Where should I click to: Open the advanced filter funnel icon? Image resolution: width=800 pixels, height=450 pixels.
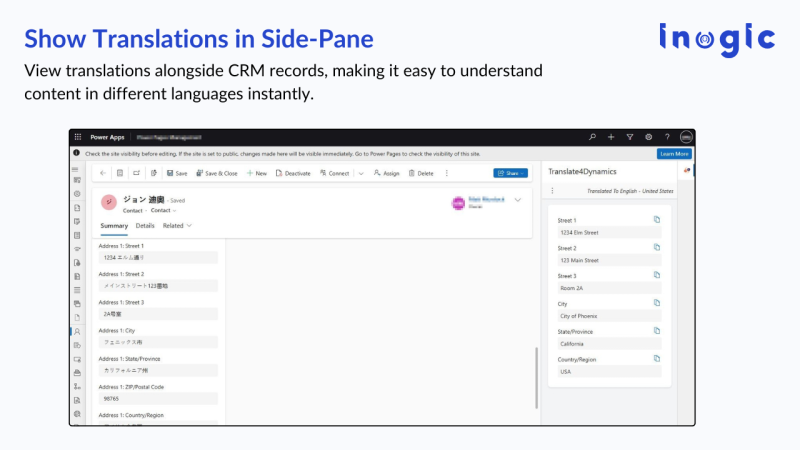tap(629, 137)
